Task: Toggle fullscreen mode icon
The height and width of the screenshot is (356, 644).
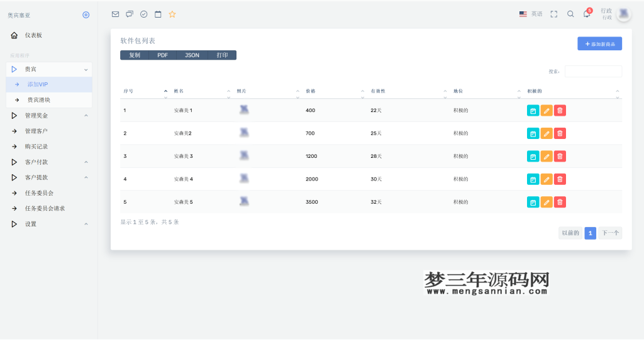Action: click(x=554, y=14)
